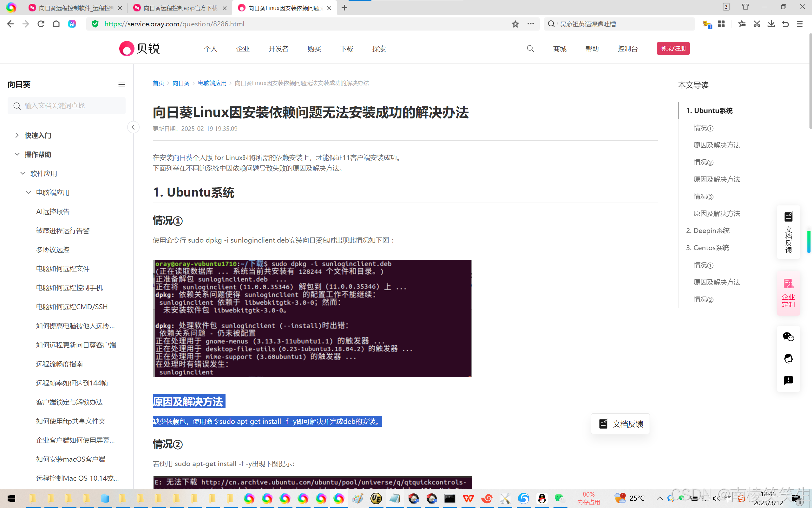
Task: Open the 下载 navigation menu
Action: [x=347, y=49]
